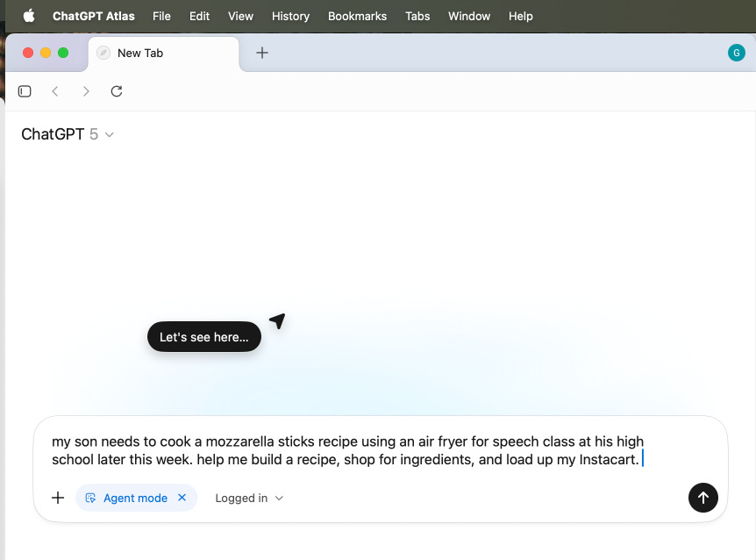Click into the prompt text box

click(347, 450)
